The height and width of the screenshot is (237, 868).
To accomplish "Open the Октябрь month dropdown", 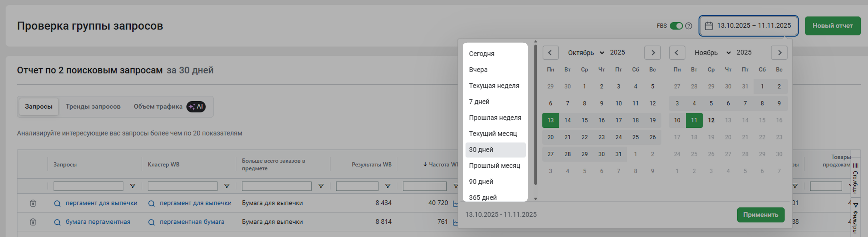I will 586,53.
